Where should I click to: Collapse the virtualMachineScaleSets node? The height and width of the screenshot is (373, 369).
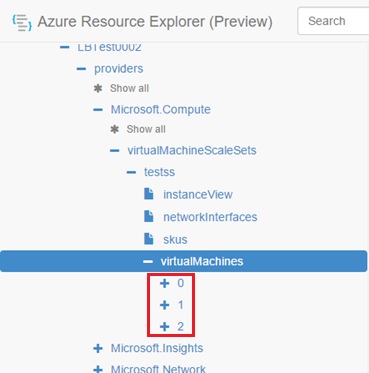tap(115, 151)
